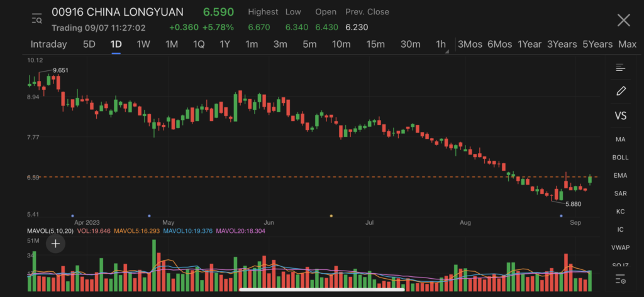Screen dimensions: 644x297
Task: Set range to 3Years
Action: tap(562, 45)
